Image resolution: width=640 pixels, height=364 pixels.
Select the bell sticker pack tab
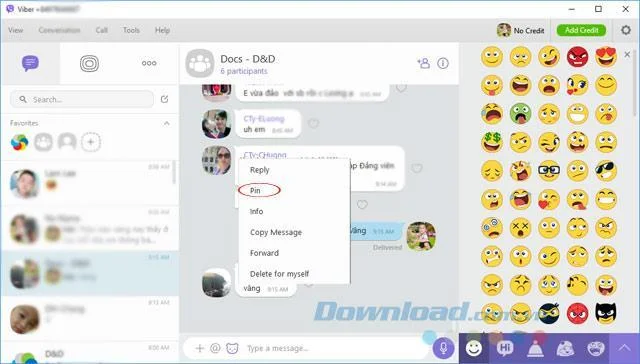(535, 348)
